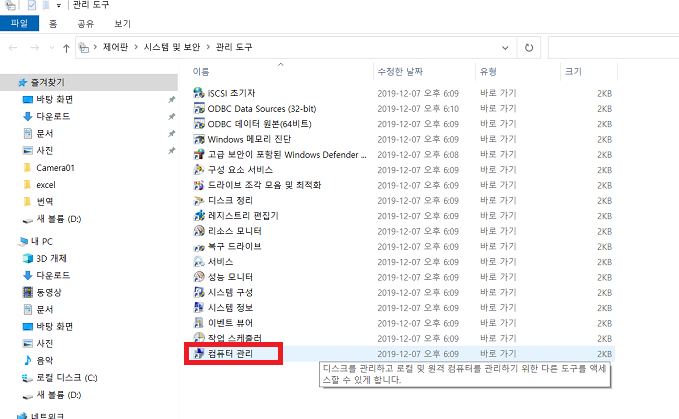
Task: Open the quick access toolbar customize arrow
Action: (x=58, y=6)
